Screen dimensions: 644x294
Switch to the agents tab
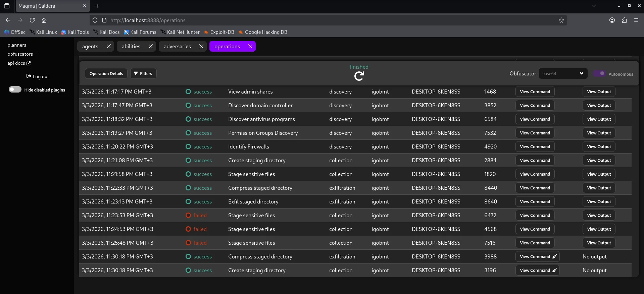pyautogui.click(x=90, y=46)
